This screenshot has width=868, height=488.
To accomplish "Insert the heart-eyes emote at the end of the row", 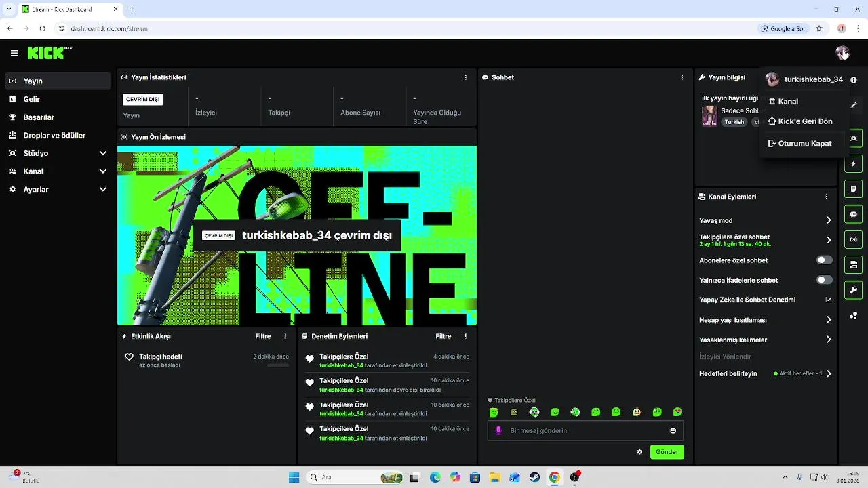I will pyautogui.click(x=677, y=412).
